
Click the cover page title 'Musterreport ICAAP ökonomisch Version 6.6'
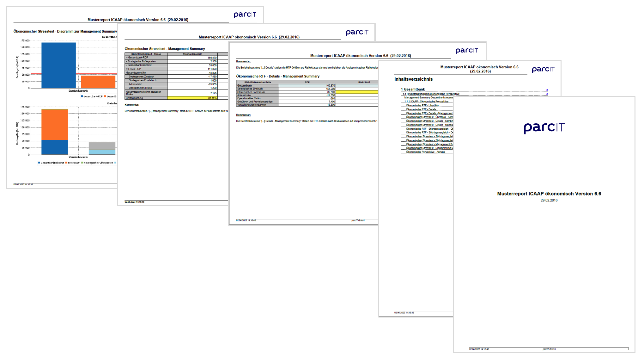[x=549, y=194]
